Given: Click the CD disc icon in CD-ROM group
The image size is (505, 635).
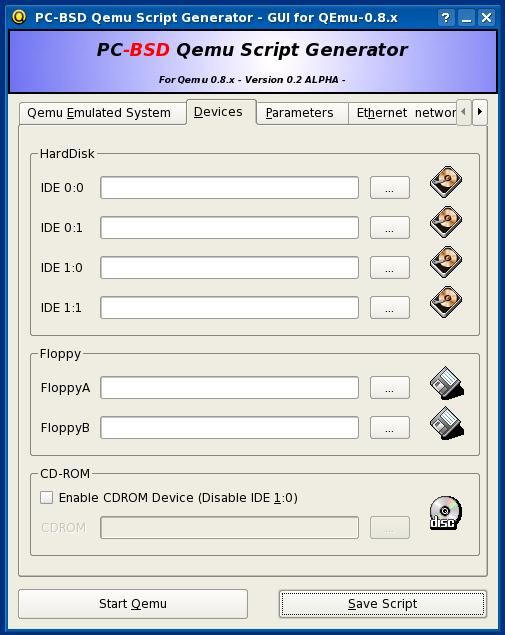Looking at the screenshot, I should (445, 513).
